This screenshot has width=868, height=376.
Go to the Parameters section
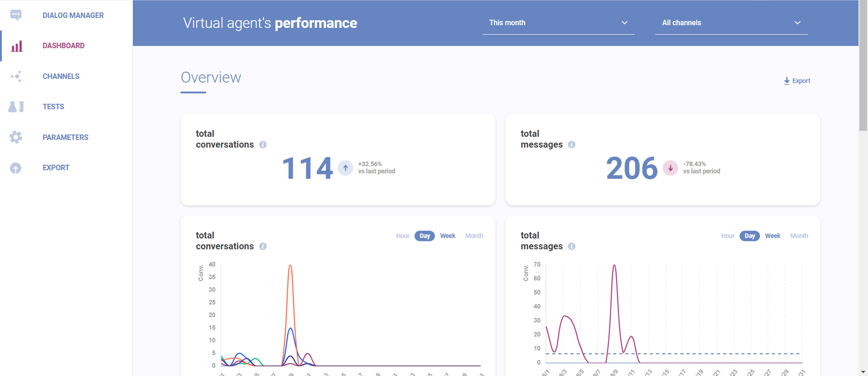pyautogui.click(x=65, y=137)
